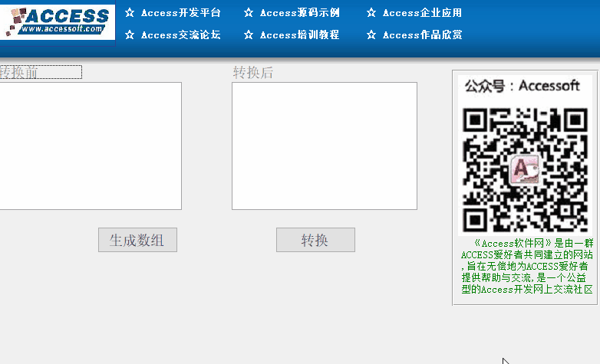Open Access培训教程 link

300,34
